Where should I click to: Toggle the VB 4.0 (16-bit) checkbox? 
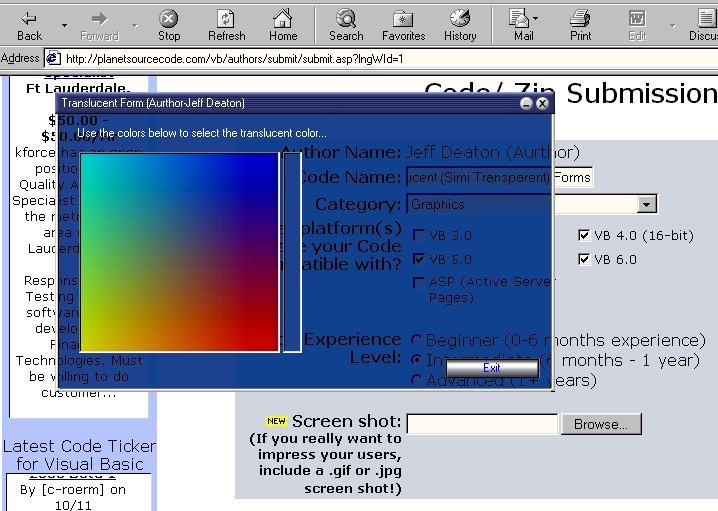click(584, 235)
